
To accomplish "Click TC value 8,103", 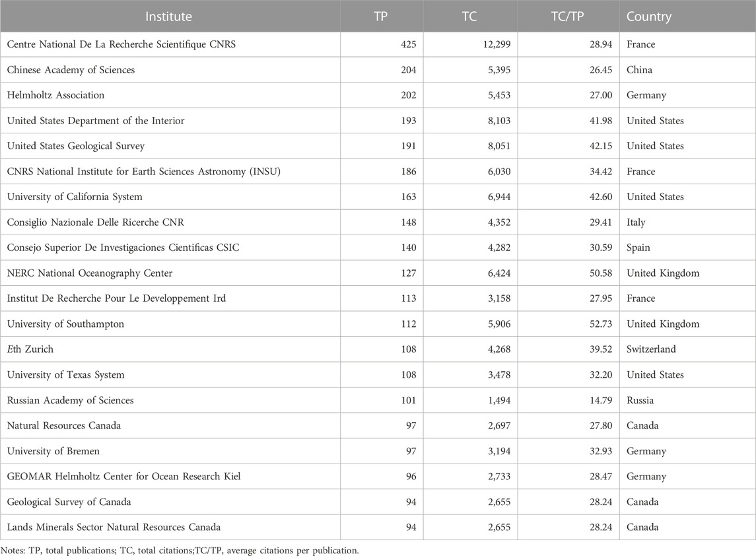I will coord(499,121).
